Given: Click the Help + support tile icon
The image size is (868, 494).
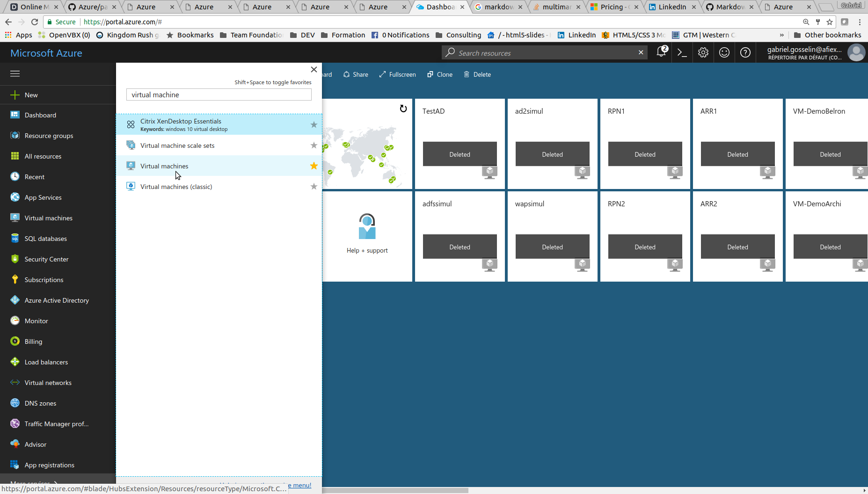Looking at the screenshot, I should pos(367,227).
